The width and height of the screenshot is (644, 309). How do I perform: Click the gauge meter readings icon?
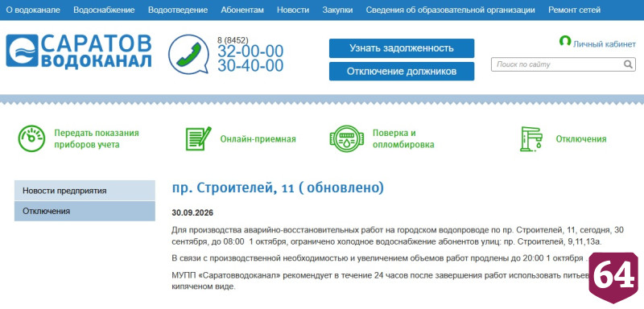[x=31, y=138]
